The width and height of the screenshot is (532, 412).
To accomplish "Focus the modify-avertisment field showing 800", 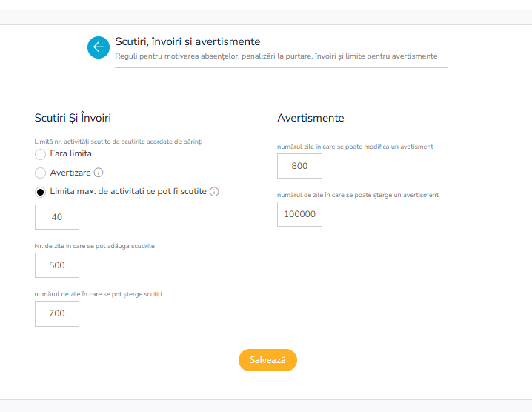I will (299, 166).
